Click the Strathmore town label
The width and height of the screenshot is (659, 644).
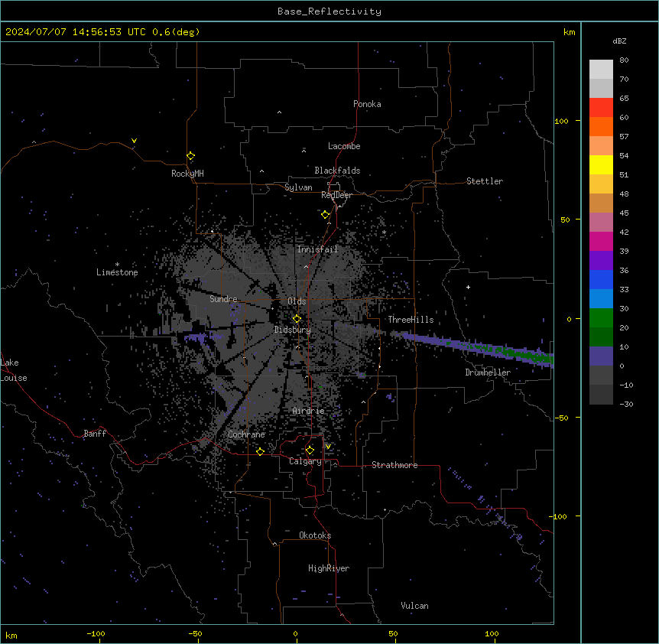394,465
